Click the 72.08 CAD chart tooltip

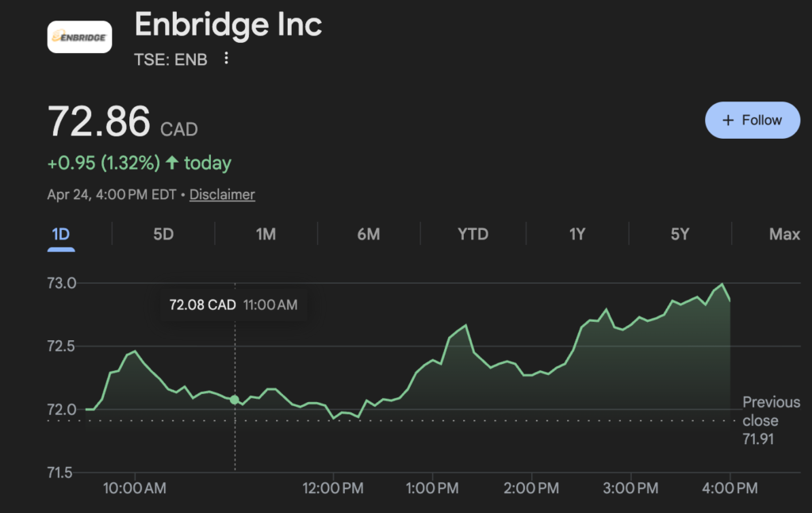[233, 304]
